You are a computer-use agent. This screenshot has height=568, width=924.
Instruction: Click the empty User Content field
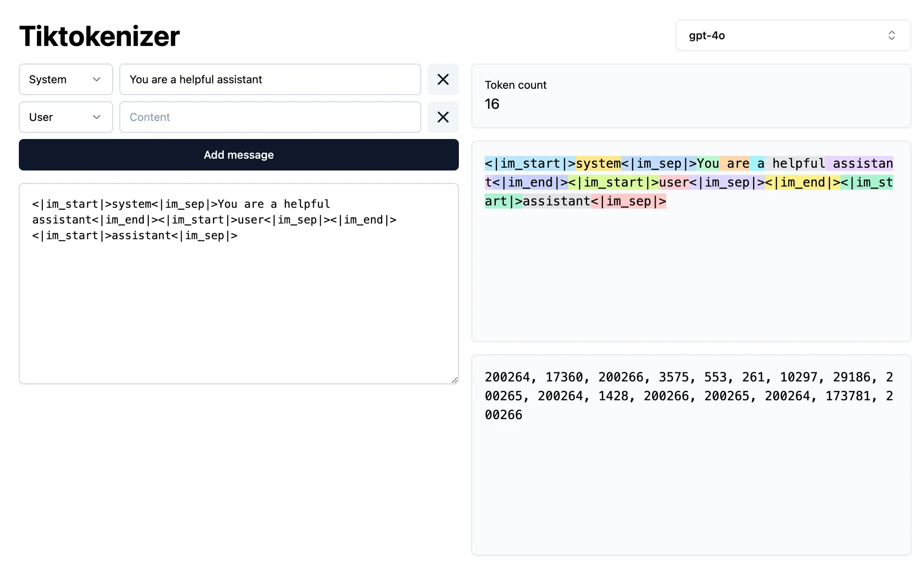[270, 117]
